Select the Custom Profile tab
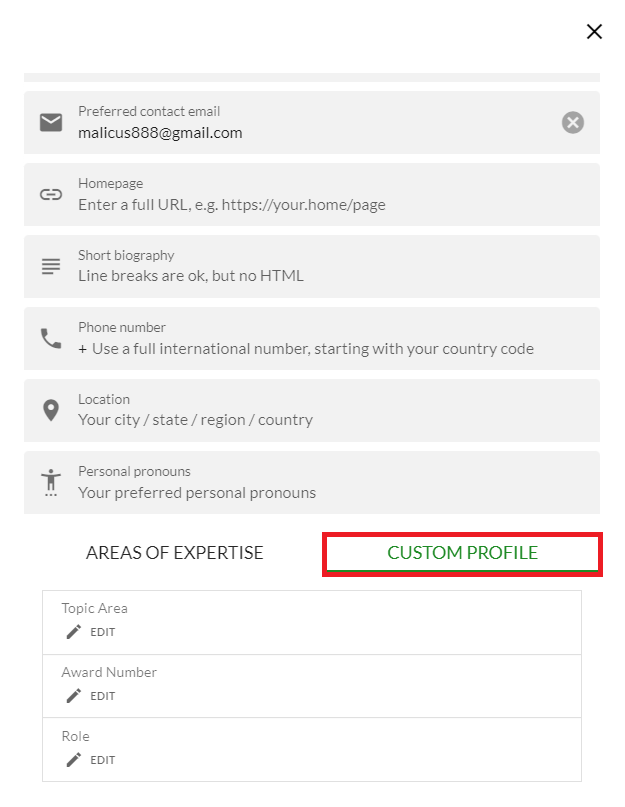Image resolution: width=625 pixels, height=807 pixels. click(x=462, y=553)
